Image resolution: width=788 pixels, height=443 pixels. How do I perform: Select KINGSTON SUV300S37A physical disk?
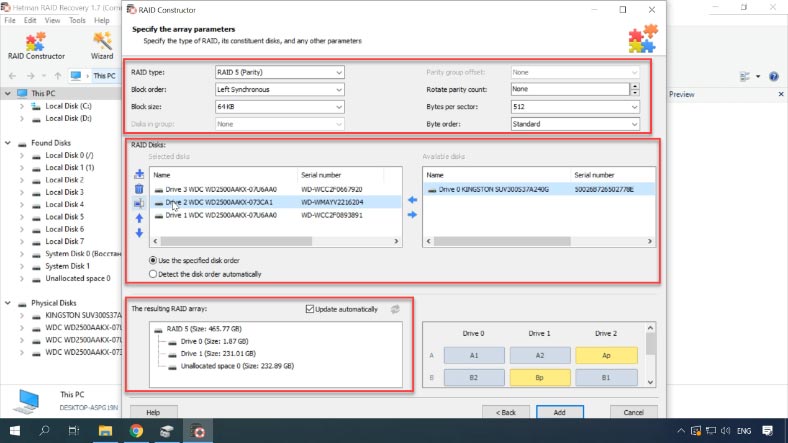83,315
